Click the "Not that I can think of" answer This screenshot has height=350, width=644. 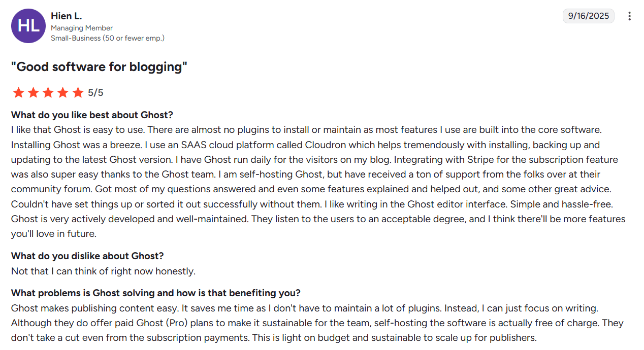point(103,271)
